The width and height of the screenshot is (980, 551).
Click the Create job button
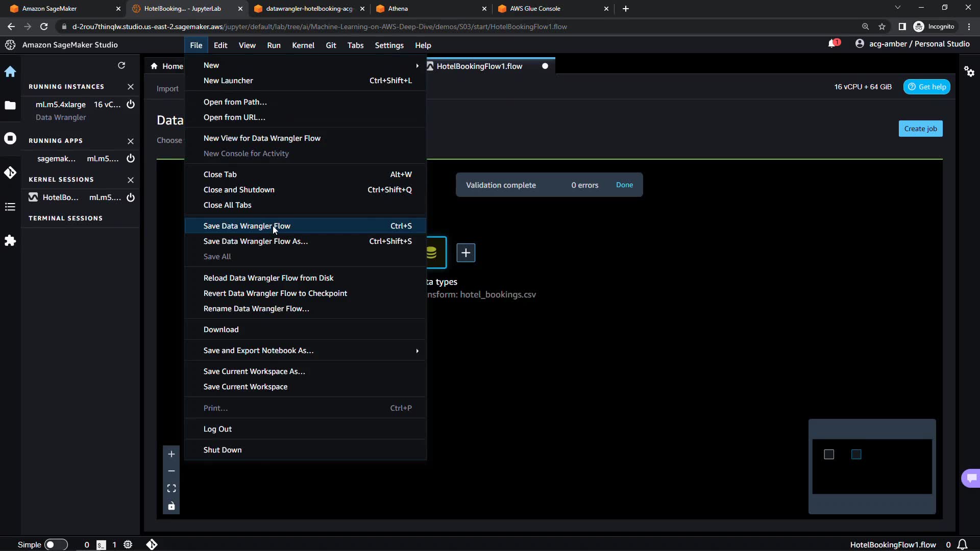(x=920, y=129)
